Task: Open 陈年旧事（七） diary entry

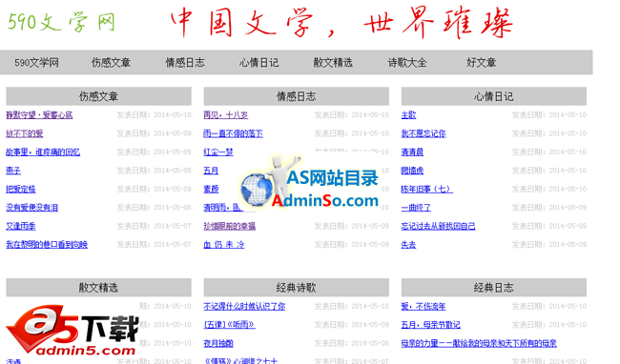Action: 427,189
